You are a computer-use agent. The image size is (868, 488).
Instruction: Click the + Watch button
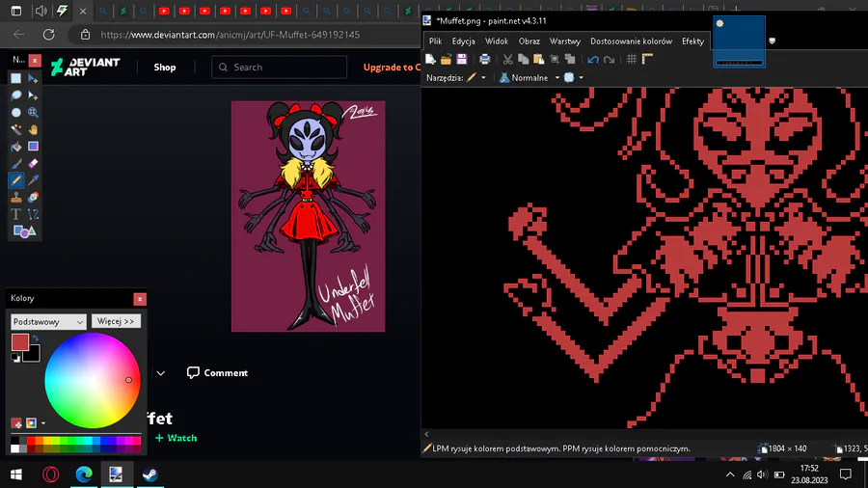(176, 438)
